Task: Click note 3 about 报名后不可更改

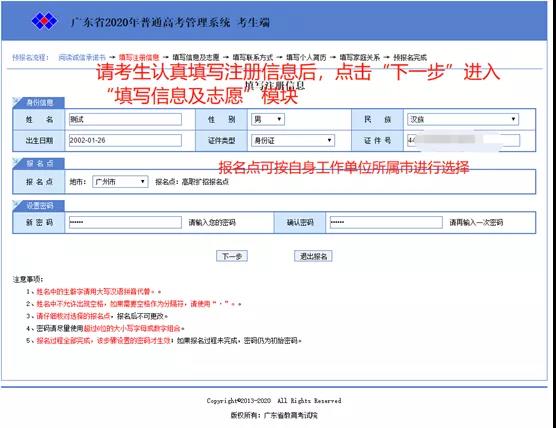Action: tap(97, 316)
